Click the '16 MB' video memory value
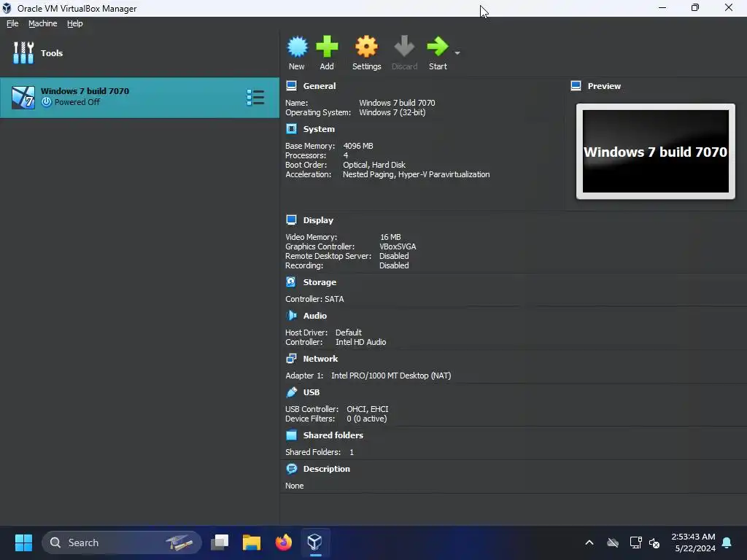This screenshot has width=747, height=560. coord(390,237)
